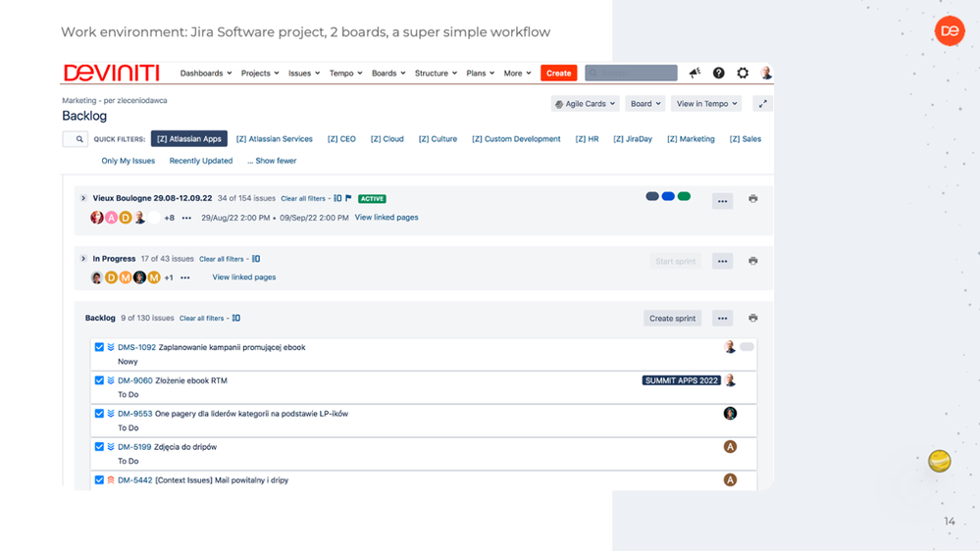Viewport: 980px width, 551px height.
Task: Open the Issues menu
Action: (304, 74)
